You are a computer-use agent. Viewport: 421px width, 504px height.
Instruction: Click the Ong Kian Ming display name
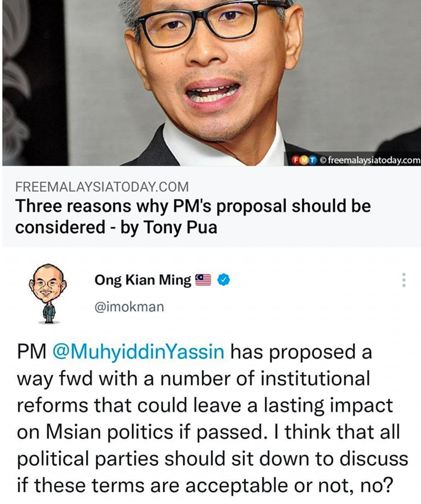143,280
